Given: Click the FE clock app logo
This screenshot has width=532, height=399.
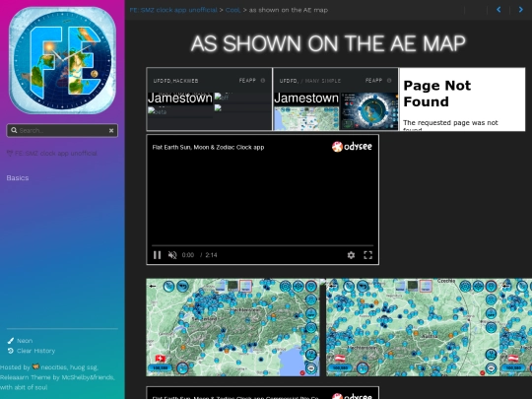Looking at the screenshot, I should coord(62,60).
